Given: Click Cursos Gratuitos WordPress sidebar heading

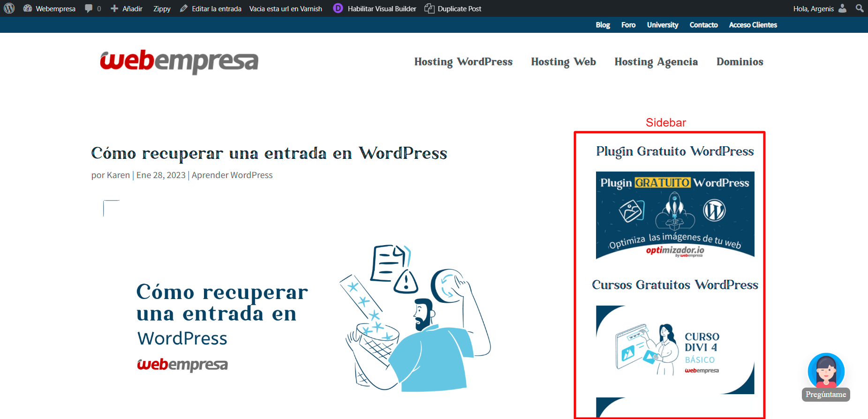Looking at the screenshot, I should [675, 285].
